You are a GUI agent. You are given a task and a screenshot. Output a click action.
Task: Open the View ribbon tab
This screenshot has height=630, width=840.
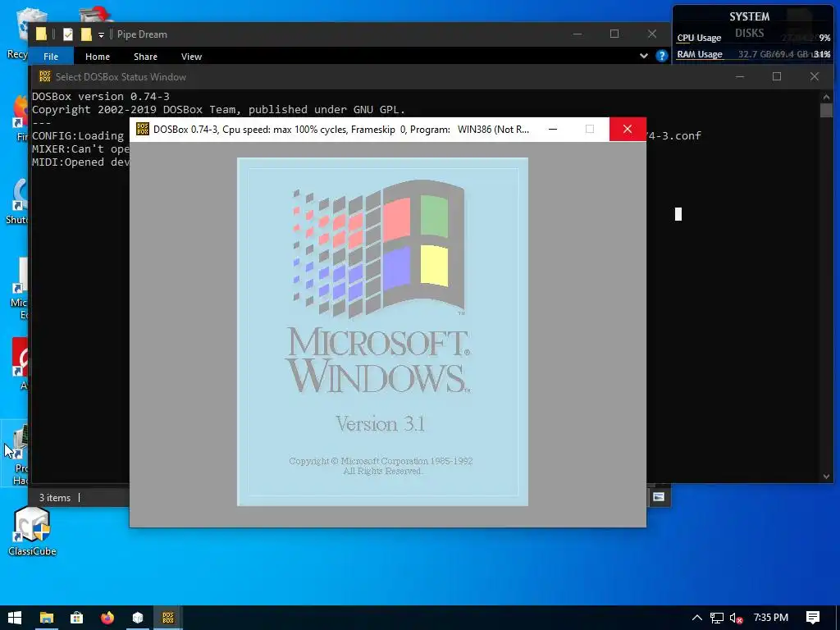(191, 57)
